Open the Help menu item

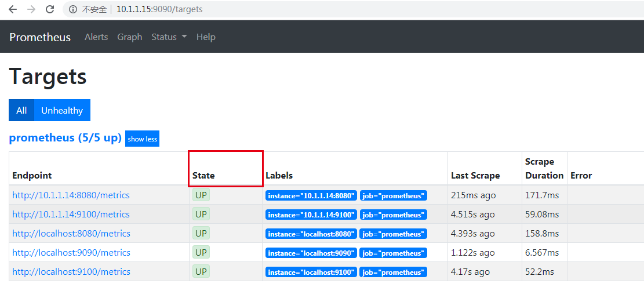coord(206,37)
